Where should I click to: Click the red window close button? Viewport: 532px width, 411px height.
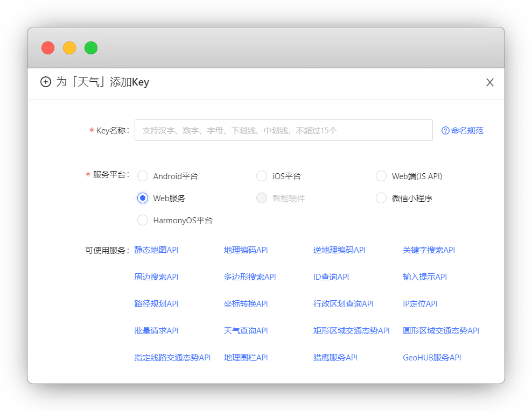click(48, 48)
